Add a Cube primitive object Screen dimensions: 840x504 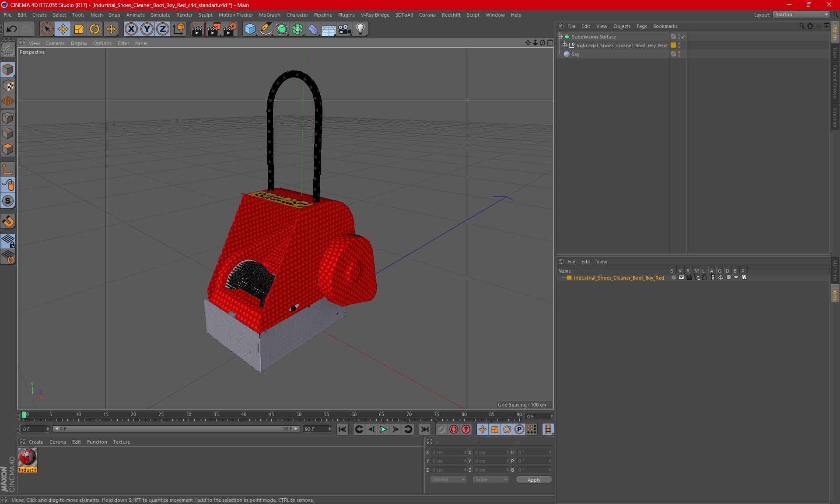(x=250, y=29)
